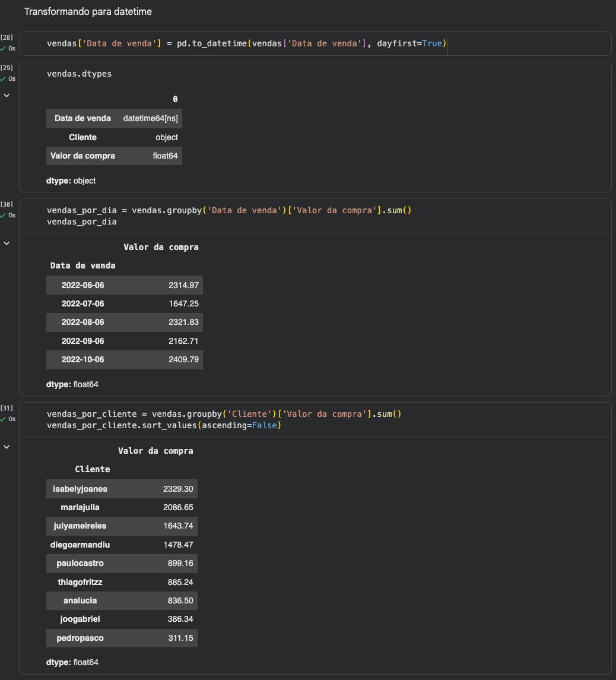The height and width of the screenshot is (680, 616).
Task: Collapse the vendas.dtypes output with its chevron
Action: coord(7,95)
